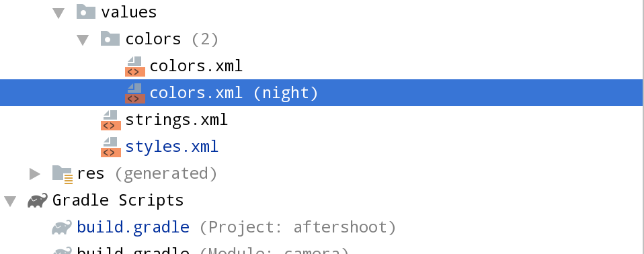Collapse the Gradle Scripts section arrow
644x254 pixels.
click(x=10, y=201)
